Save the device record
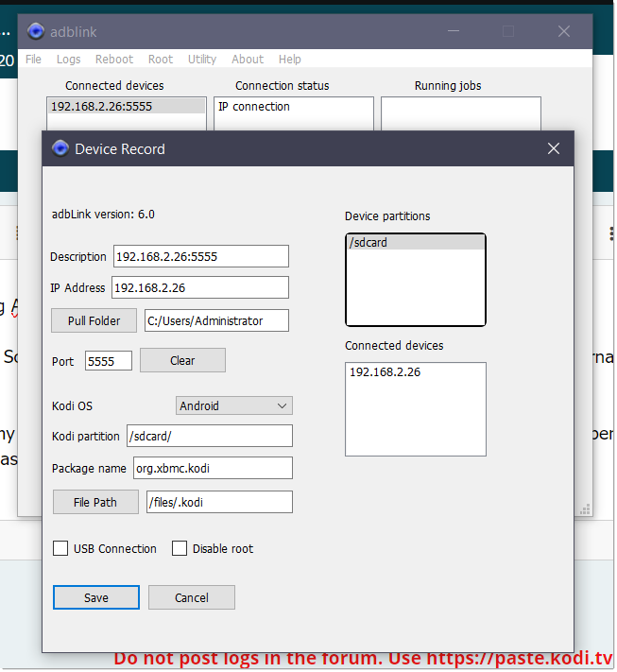The height and width of the screenshot is (672, 617). point(96,597)
